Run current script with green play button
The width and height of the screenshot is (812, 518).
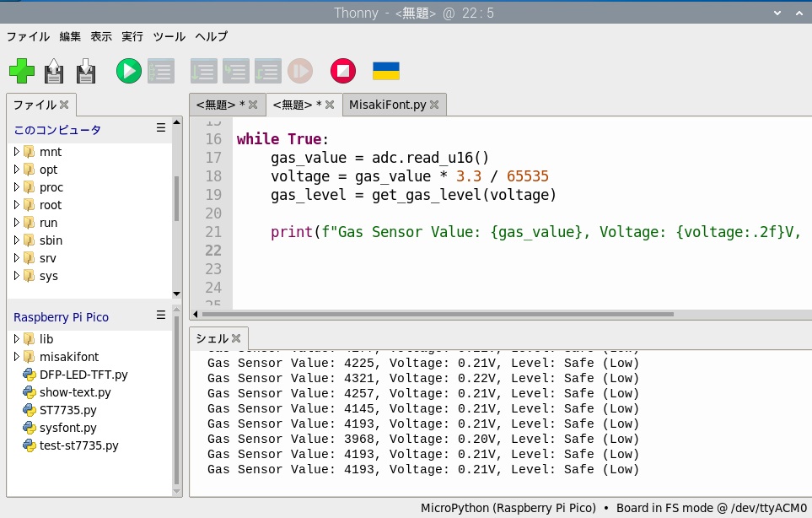tap(129, 71)
